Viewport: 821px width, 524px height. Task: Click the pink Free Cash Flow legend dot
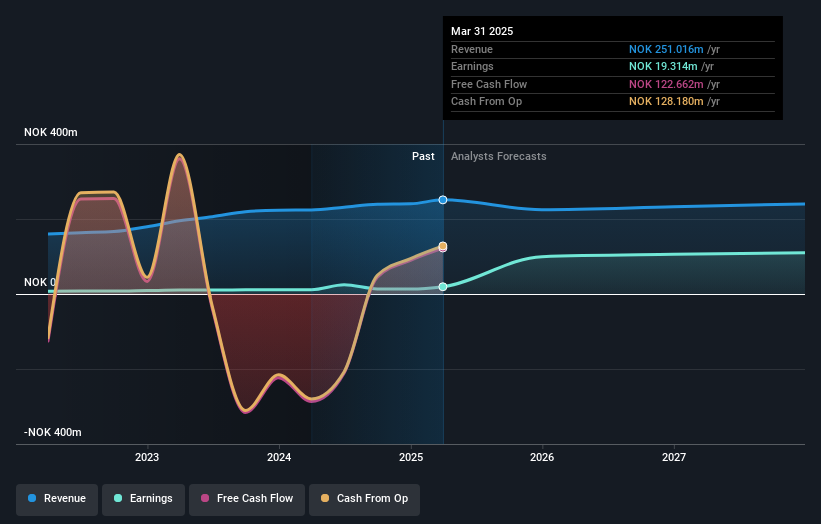click(x=205, y=498)
